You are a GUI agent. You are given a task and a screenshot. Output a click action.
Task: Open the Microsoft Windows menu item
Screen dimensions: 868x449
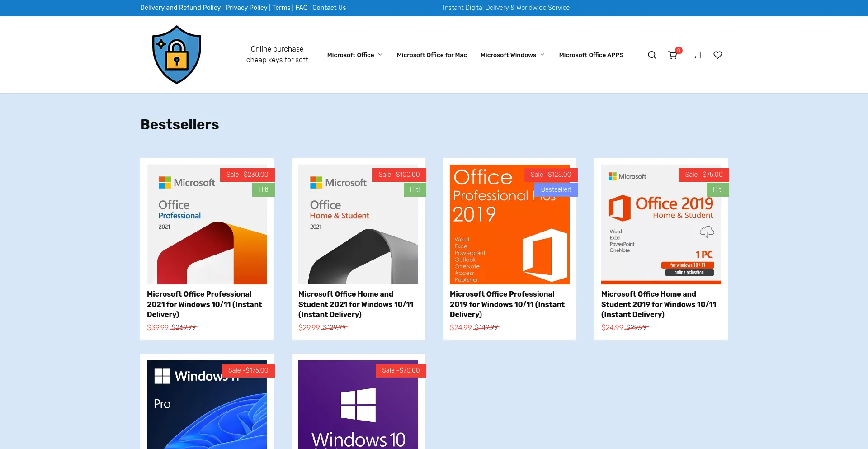click(x=508, y=55)
